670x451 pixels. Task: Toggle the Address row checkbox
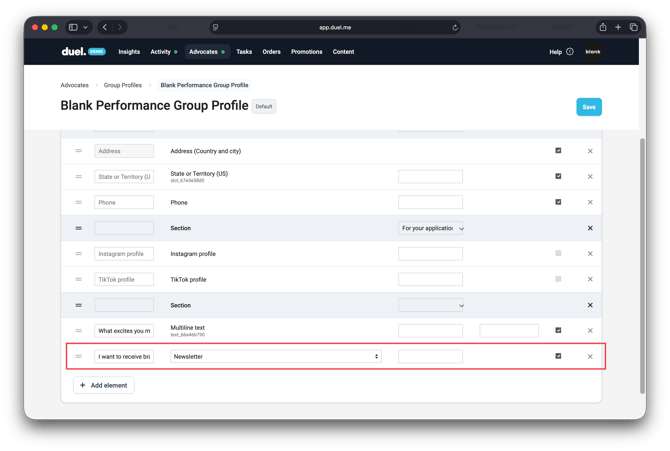point(558,151)
